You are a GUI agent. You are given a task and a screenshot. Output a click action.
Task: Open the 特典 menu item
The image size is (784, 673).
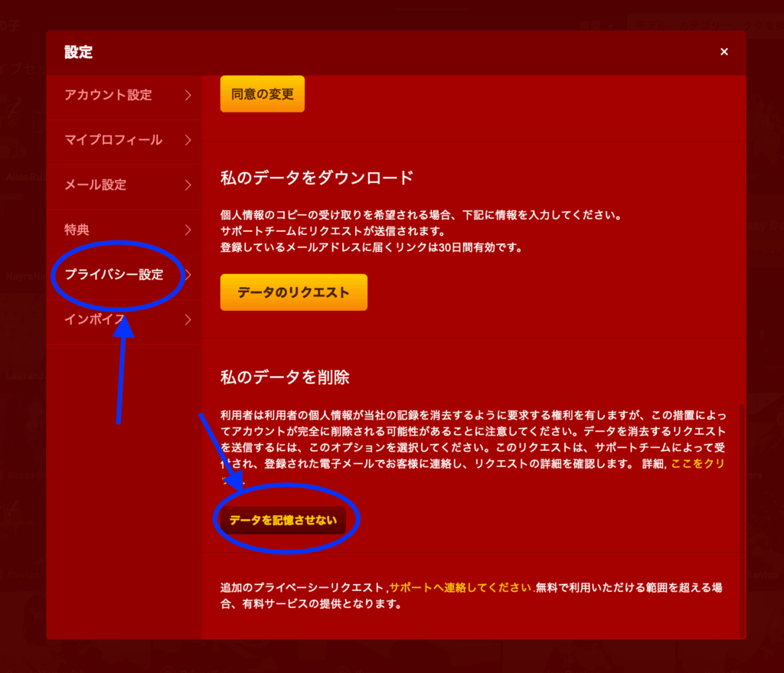[x=77, y=230]
